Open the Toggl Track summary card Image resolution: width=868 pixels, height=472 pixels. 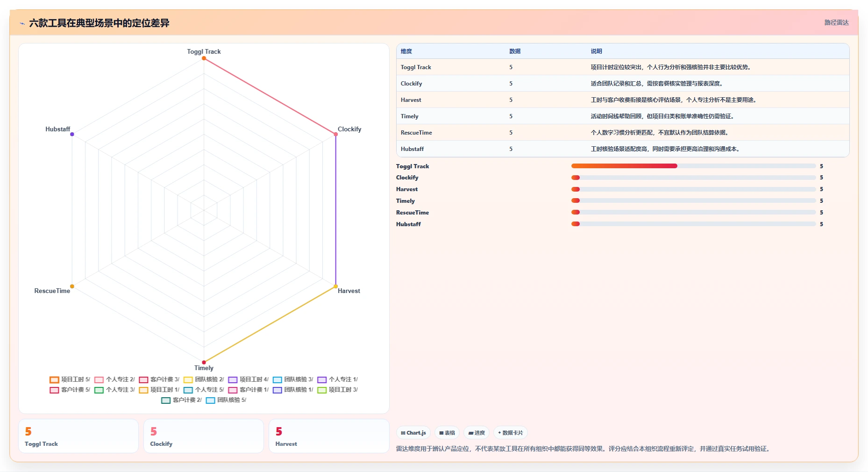78,436
